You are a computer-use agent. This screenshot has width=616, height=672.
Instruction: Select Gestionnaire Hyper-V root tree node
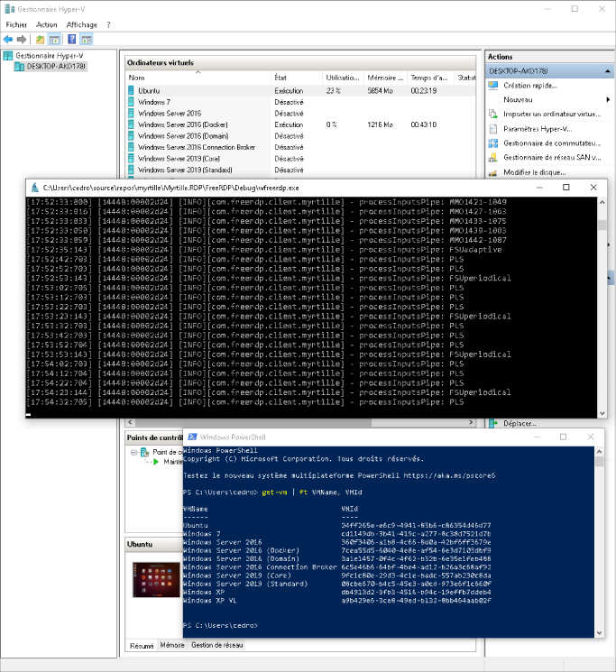pyautogui.click(x=50, y=56)
